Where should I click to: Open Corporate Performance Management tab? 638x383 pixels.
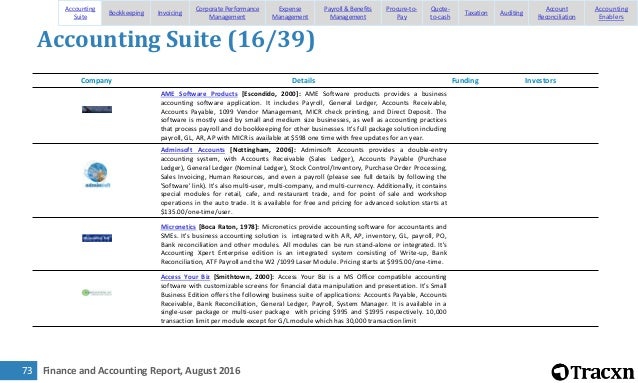227,13
